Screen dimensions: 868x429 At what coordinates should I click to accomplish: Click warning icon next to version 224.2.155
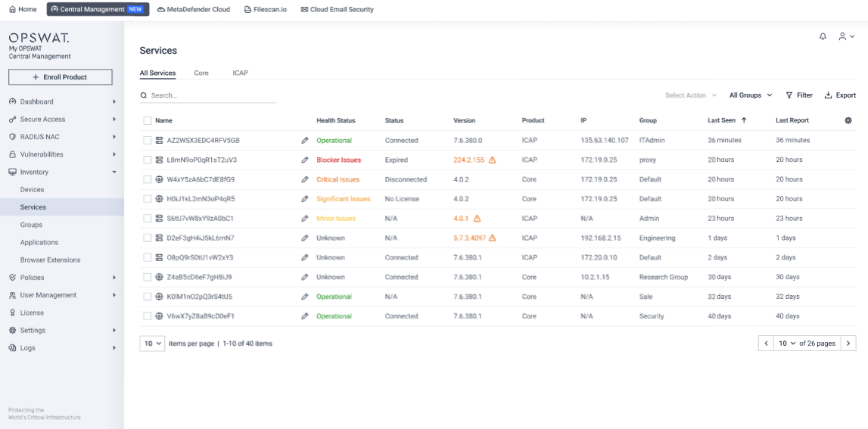point(492,160)
